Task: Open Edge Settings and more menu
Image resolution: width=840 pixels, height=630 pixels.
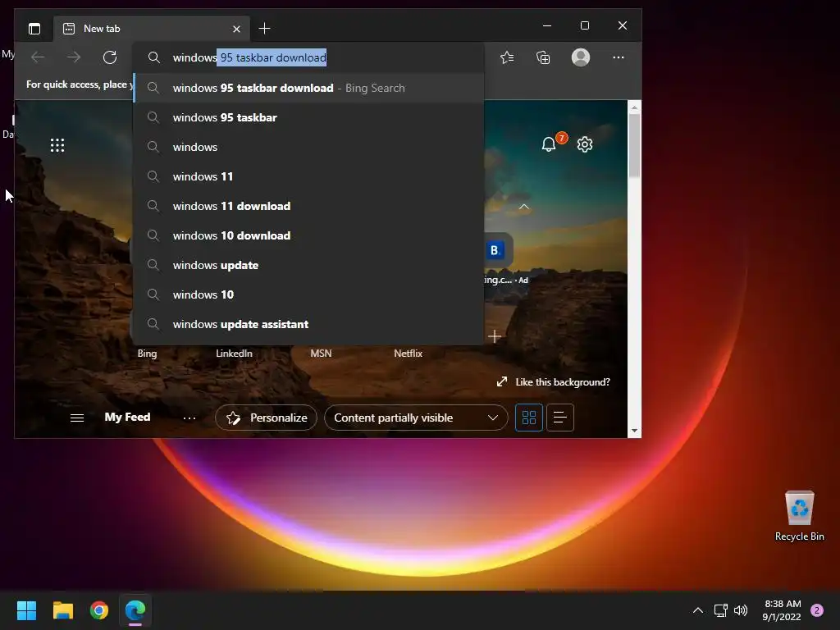Action: [x=619, y=57]
